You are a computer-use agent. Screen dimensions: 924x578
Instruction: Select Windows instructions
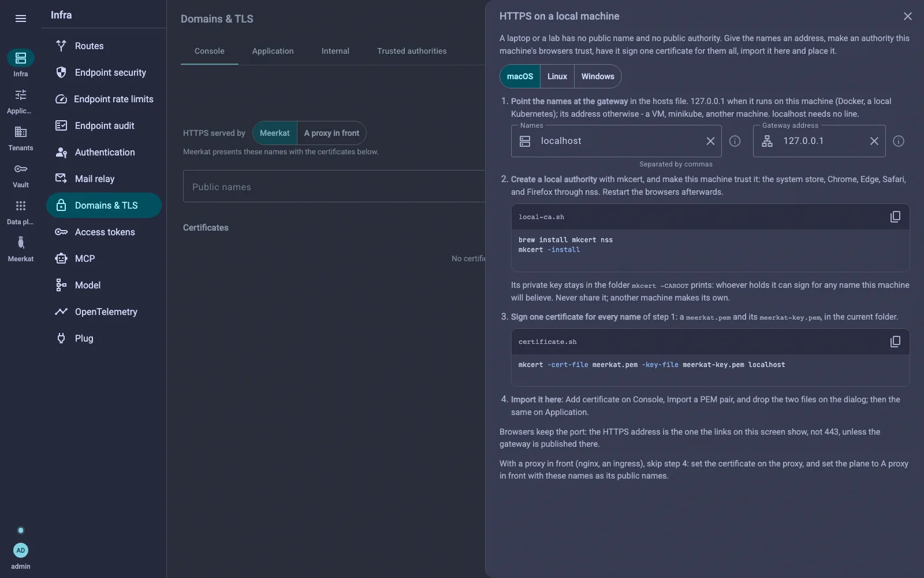598,76
